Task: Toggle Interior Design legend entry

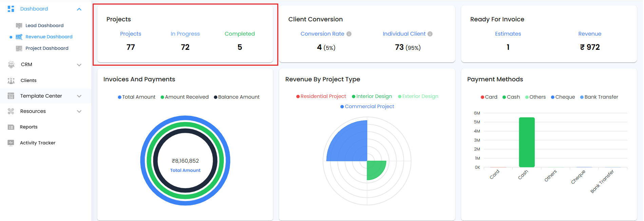Action: [x=372, y=96]
